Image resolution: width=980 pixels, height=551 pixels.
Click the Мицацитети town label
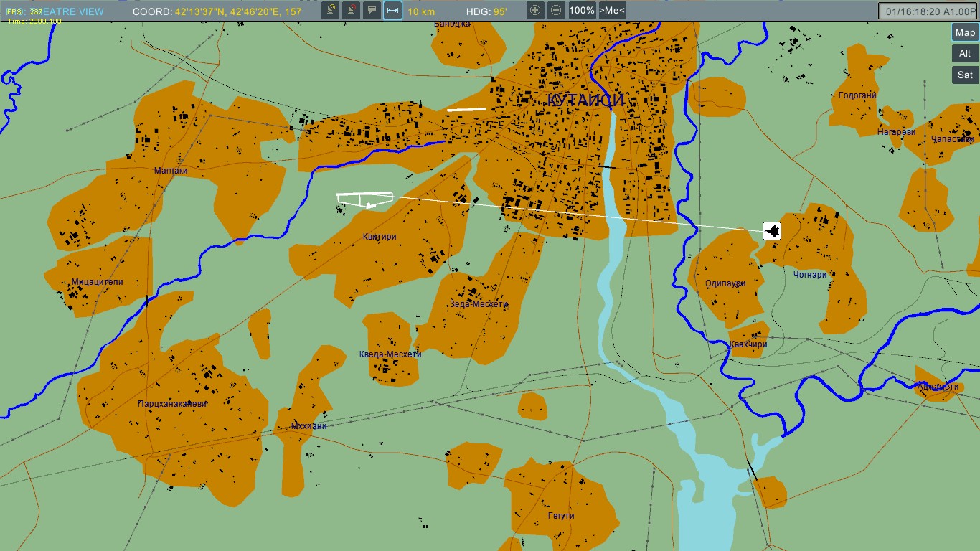click(98, 282)
